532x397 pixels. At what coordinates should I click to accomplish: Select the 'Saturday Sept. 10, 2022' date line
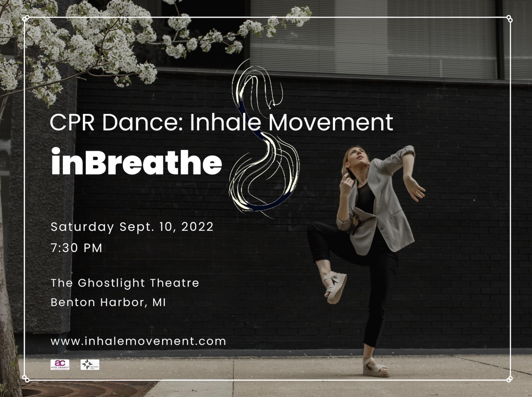(131, 227)
